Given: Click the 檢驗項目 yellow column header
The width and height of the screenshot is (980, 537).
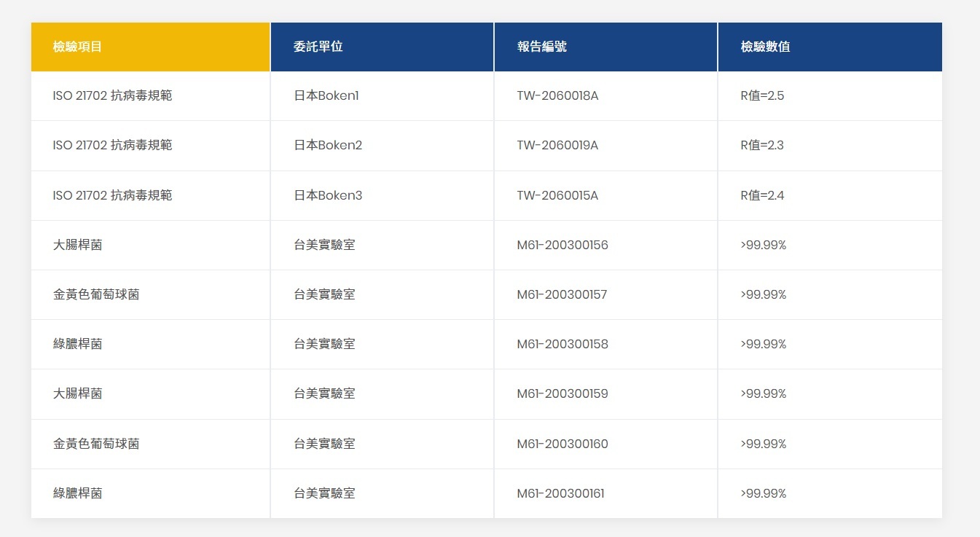Looking at the screenshot, I should (77, 47).
